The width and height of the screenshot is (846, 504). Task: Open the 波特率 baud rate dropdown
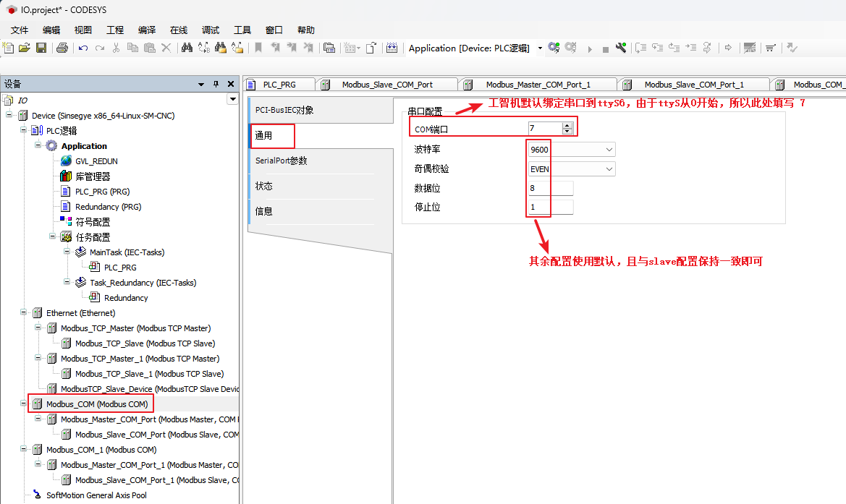pos(608,150)
